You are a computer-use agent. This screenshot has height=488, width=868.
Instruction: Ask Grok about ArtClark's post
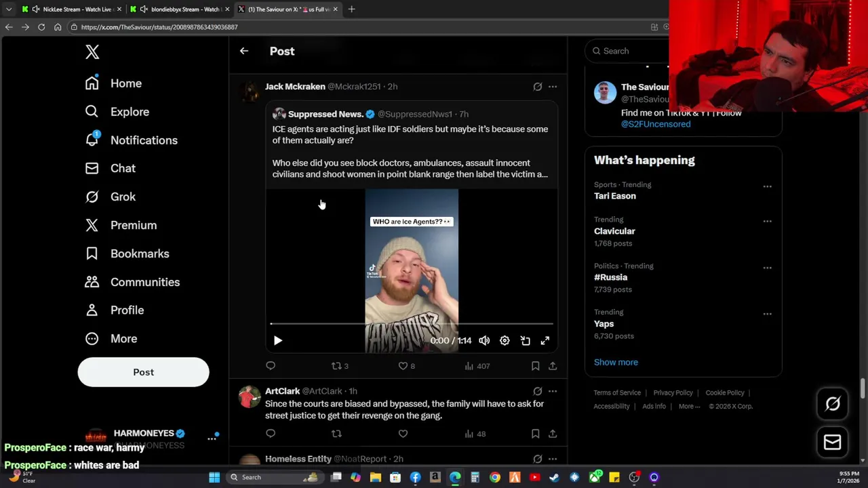tap(537, 391)
